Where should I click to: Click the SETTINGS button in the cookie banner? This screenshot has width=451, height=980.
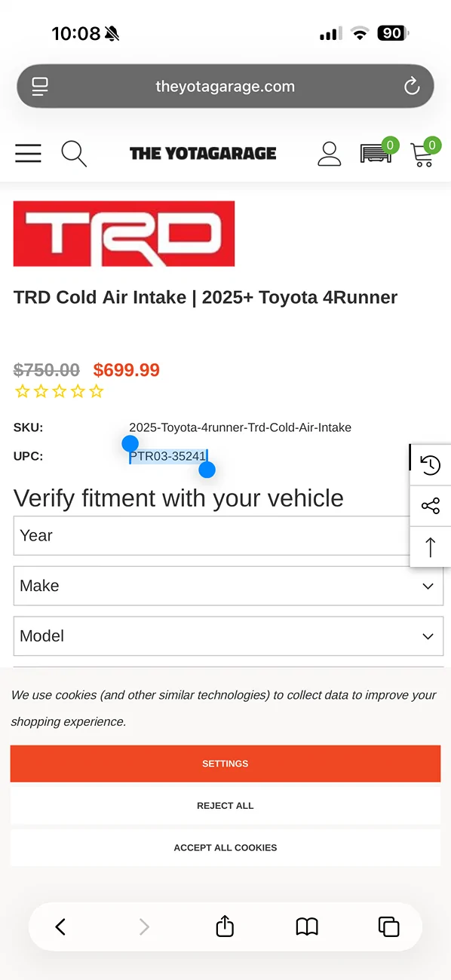tap(225, 763)
